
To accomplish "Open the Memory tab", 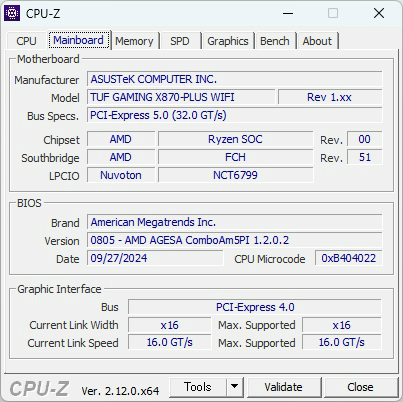I will [134, 41].
